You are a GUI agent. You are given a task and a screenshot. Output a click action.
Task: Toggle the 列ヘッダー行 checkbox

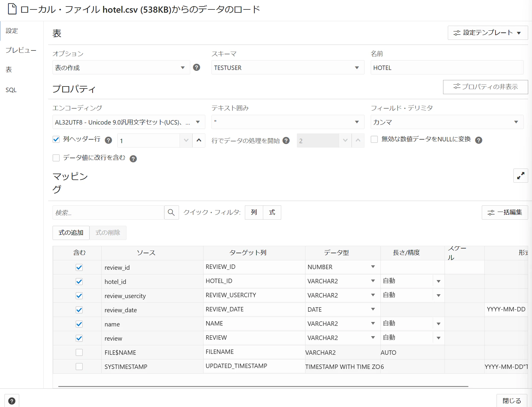coord(56,139)
